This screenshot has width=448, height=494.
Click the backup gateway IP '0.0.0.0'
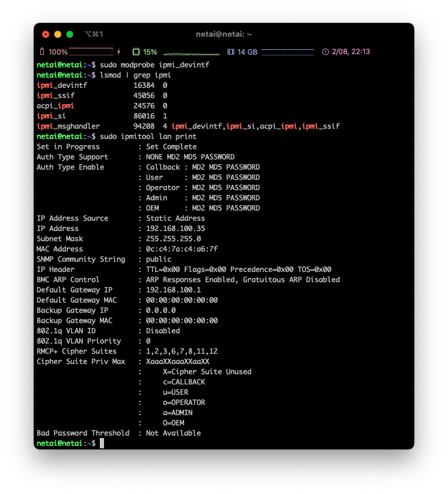pyautogui.click(x=161, y=310)
